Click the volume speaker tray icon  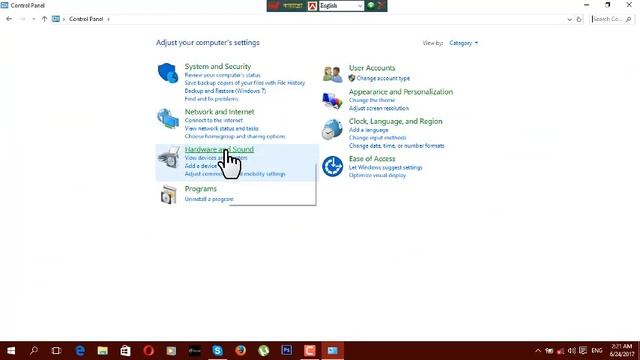(571, 351)
